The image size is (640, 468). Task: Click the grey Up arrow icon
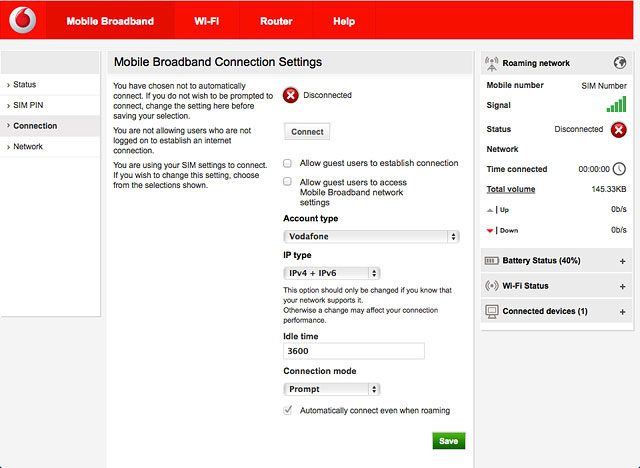coord(490,210)
